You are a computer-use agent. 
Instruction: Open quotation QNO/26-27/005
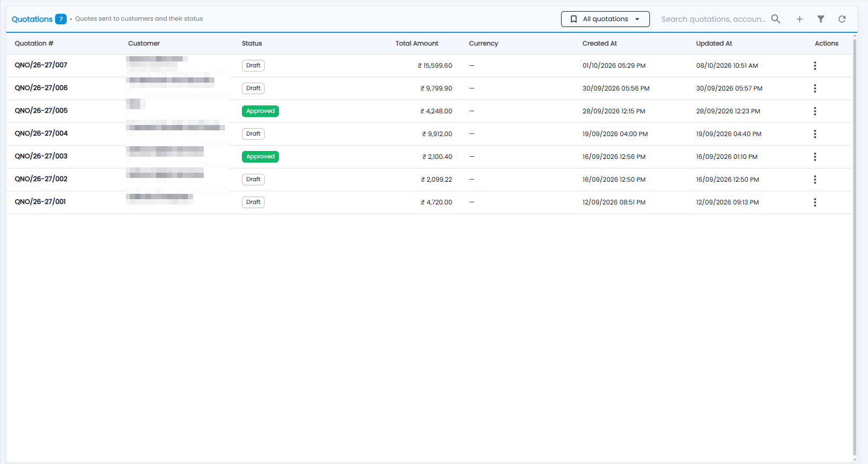(x=41, y=111)
